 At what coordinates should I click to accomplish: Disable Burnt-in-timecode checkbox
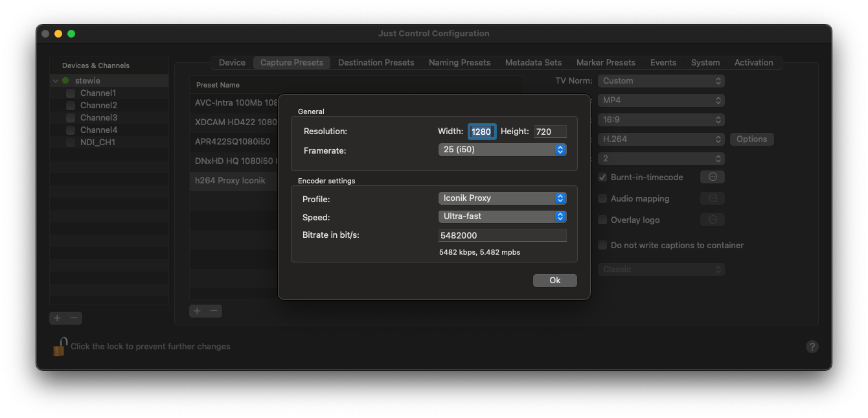click(602, 177)
